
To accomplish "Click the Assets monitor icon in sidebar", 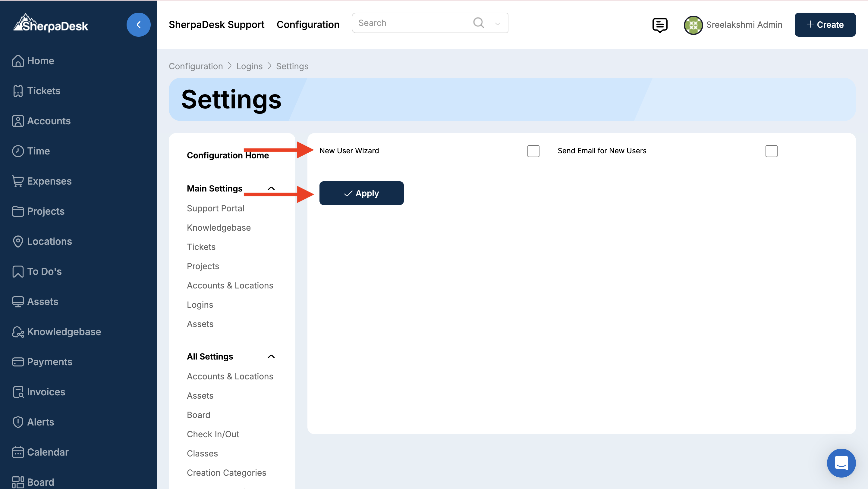I will click(x=18, y=302).
